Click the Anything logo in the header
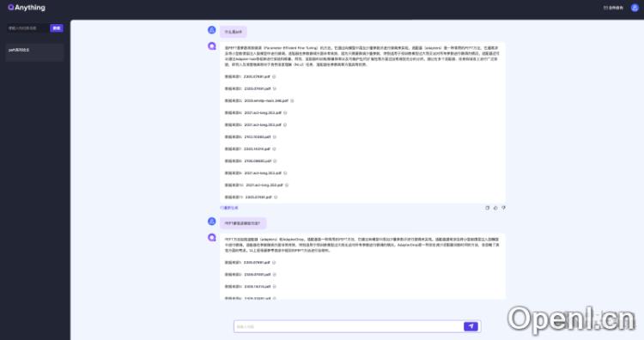The height and width of the screenshot is (340, 644). click(27, 8)
